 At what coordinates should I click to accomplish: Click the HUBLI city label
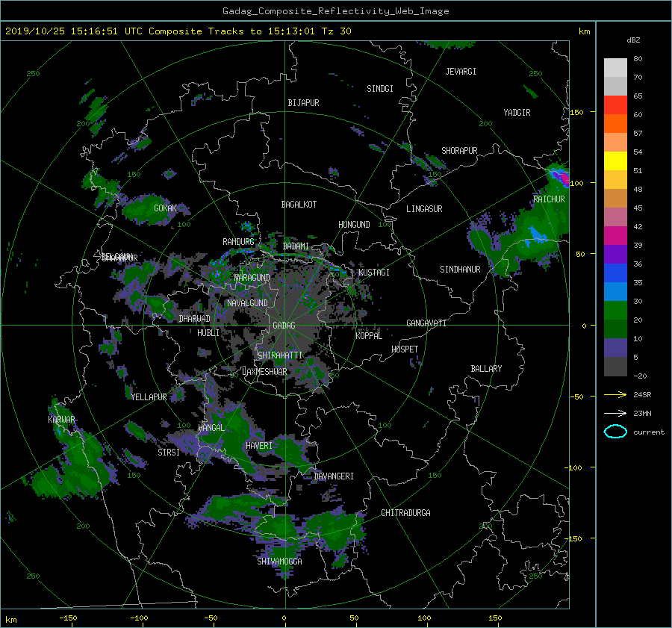208,333
